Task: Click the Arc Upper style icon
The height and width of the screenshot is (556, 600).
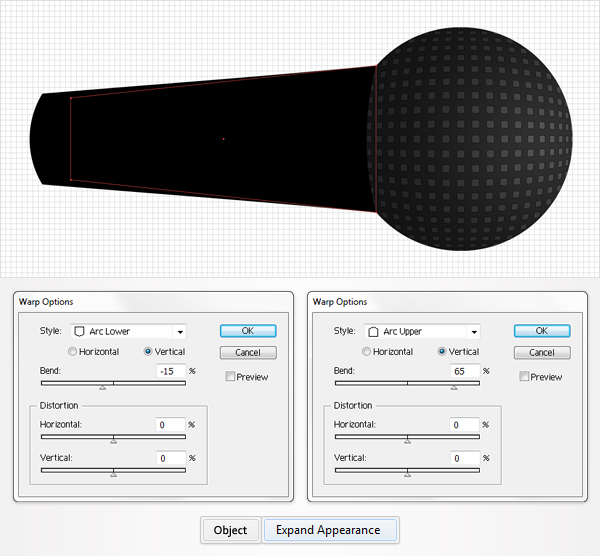Action: click(x=373, y=331)
